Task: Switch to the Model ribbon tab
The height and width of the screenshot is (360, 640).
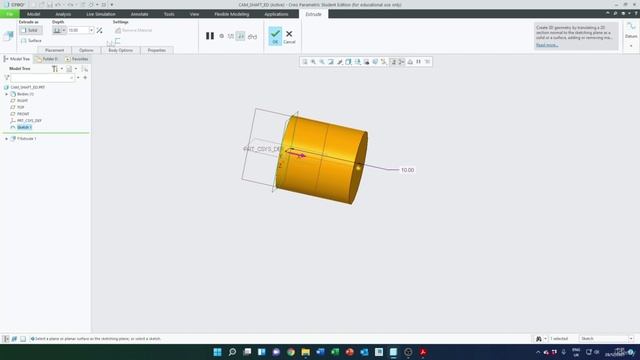Action: coord(33,14)
